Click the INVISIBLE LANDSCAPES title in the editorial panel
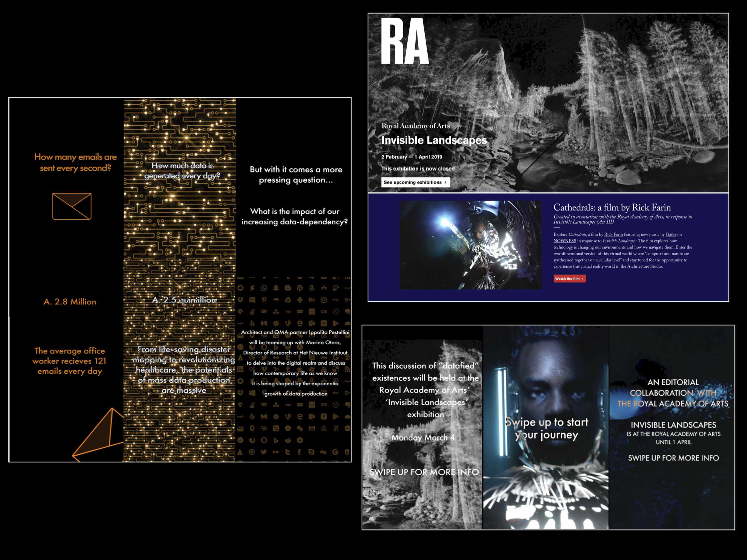The height and width of the screenshot is (560, 747). [673, 425]
